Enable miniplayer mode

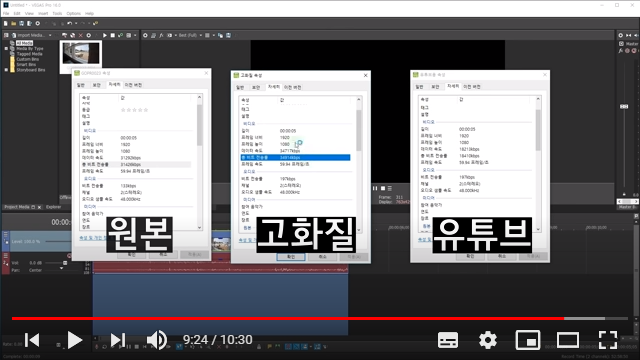tap(528, 340)
